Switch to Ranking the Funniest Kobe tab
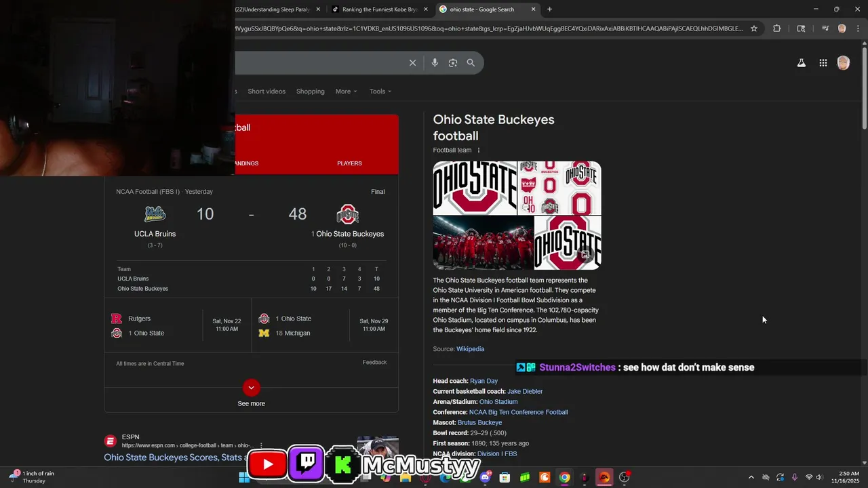Image resolution: width=868 pixels, height=488 pixels. click(379, 9)
